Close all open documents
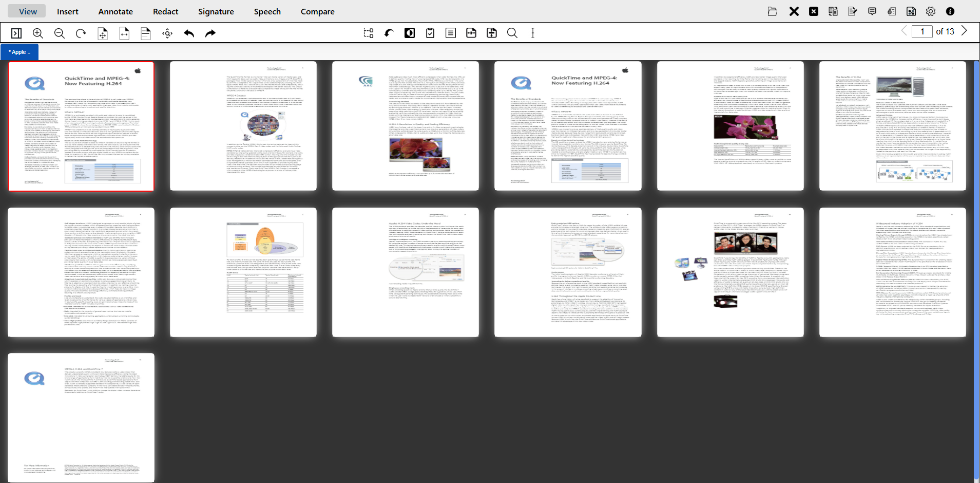The width and height of the screenshot is (980, 483). click(813, 11)
